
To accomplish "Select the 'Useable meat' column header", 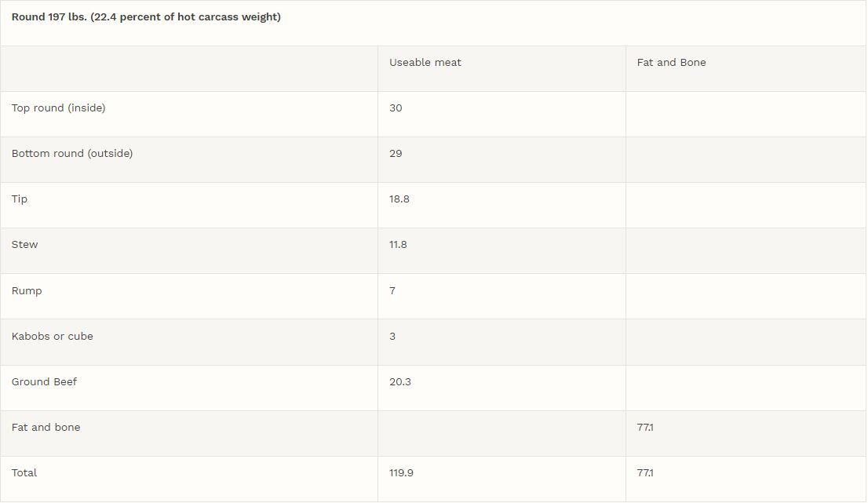I will pos(425,63).
